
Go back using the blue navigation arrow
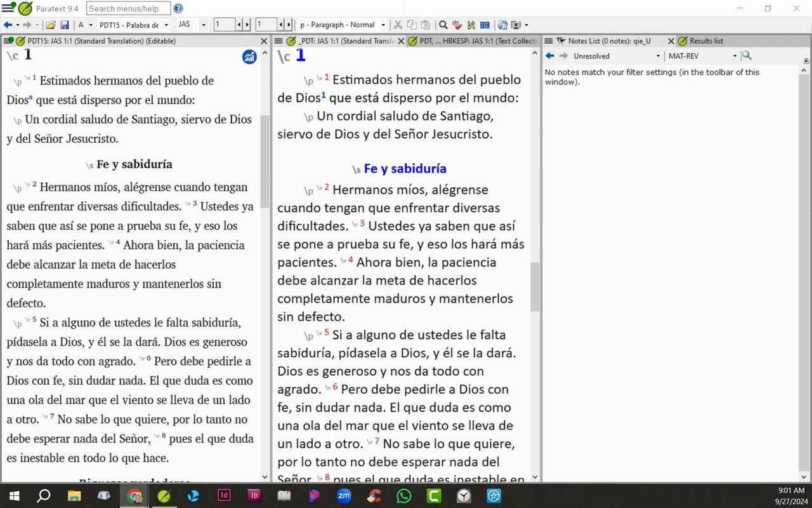(x=8, y=25)
